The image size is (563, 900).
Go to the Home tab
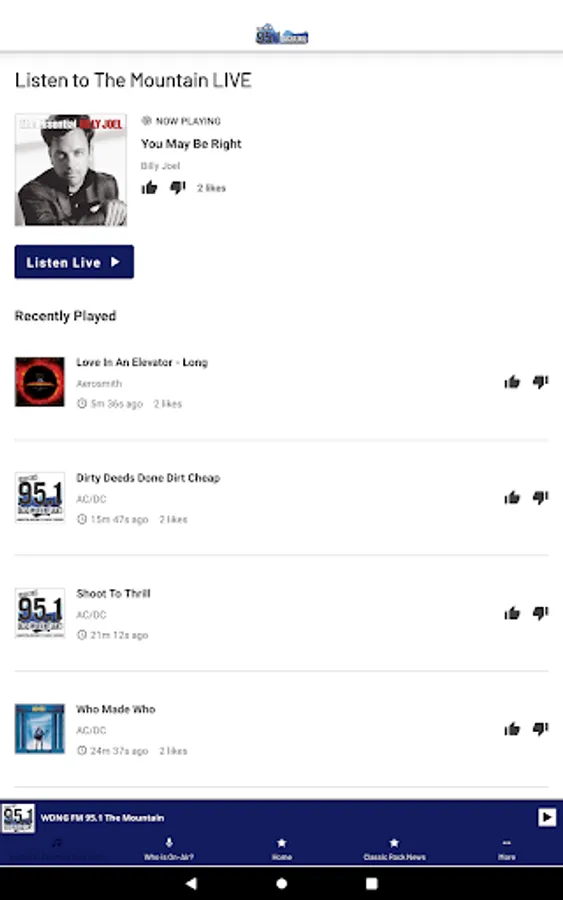pyautogui.click(x=281, y=849)
